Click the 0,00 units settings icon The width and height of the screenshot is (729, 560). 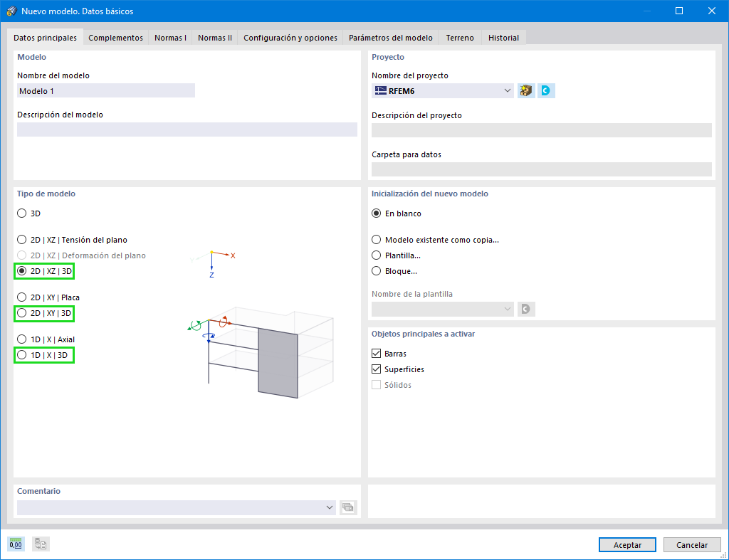(15, 544)
